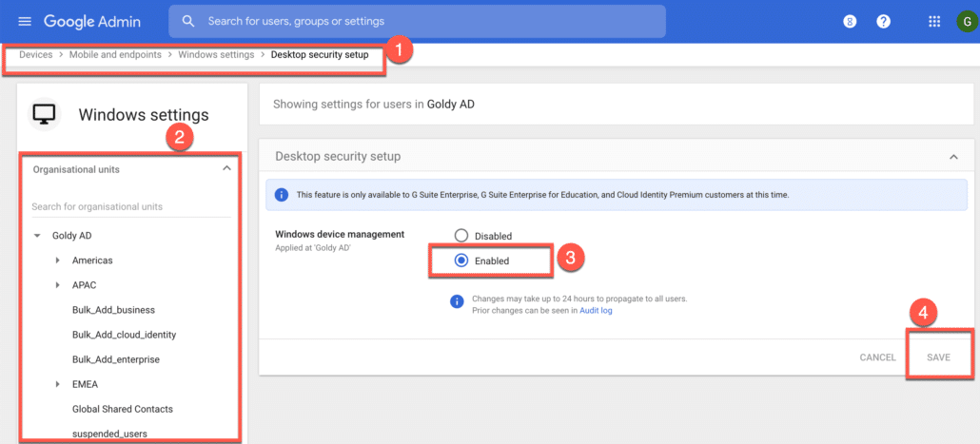980x444 pixels.
Task: Open the account avatar G
Action: coord(967,21)
